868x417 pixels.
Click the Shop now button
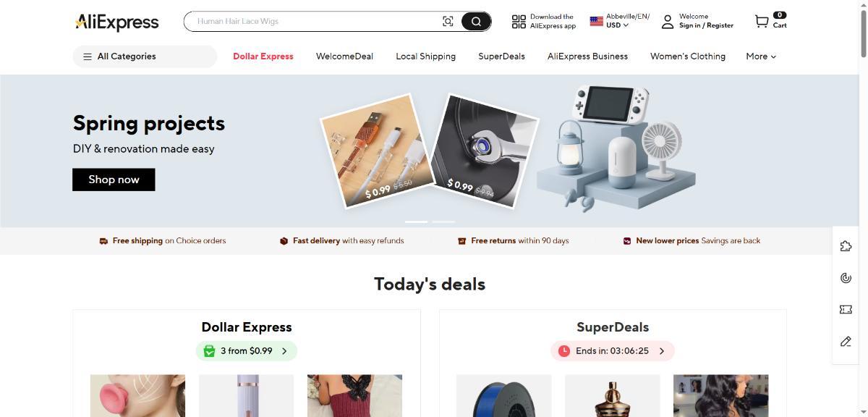[x=114, y=180]
